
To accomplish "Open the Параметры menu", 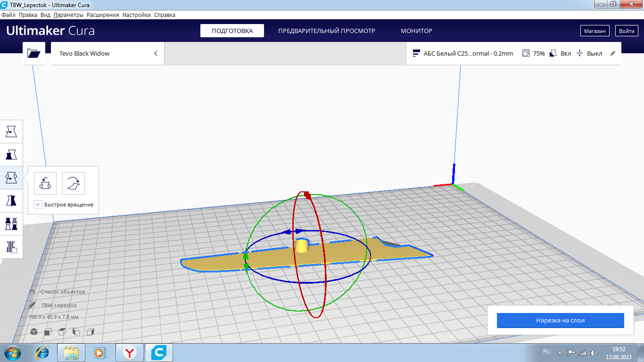I will point(68,15).
